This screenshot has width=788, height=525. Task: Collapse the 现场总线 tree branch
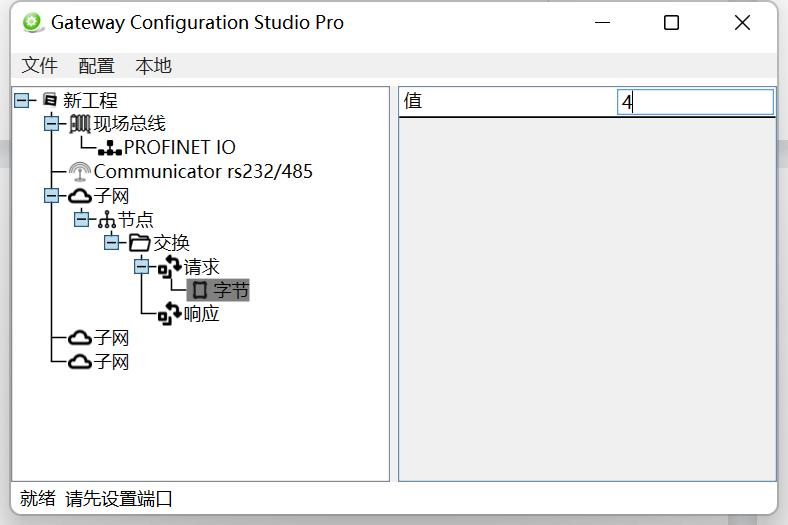(x=52, y=124)
